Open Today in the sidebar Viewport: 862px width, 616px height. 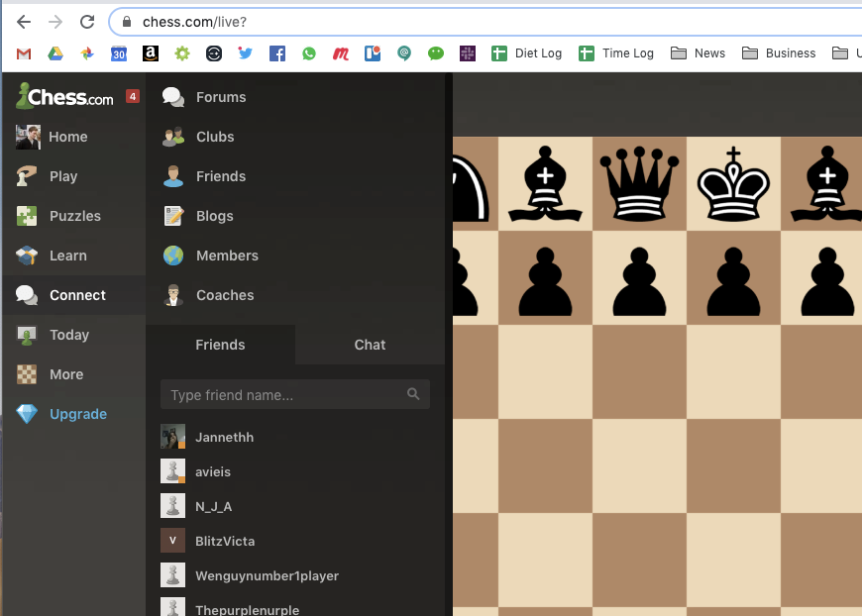tap(73, 335)
